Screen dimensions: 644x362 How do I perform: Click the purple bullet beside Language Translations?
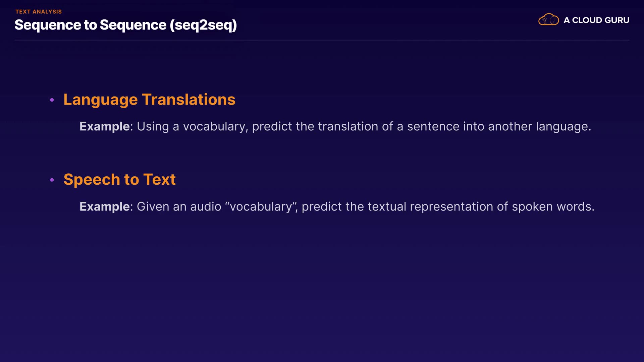click(52, 100)
